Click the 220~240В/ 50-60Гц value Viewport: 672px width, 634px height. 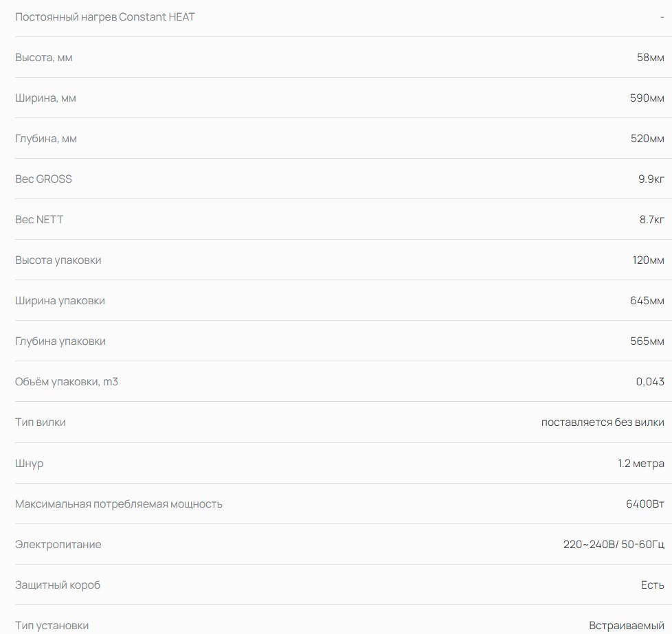click(x=614, y=545)
